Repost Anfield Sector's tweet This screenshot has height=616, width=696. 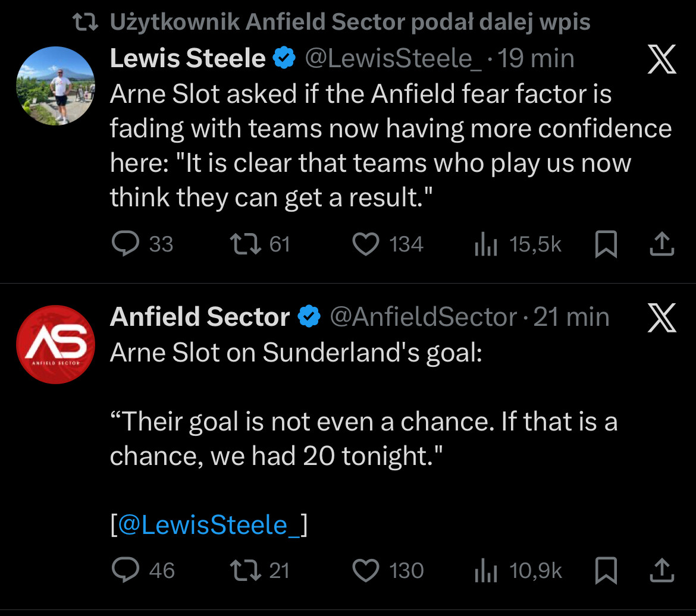tap(243, 570)
